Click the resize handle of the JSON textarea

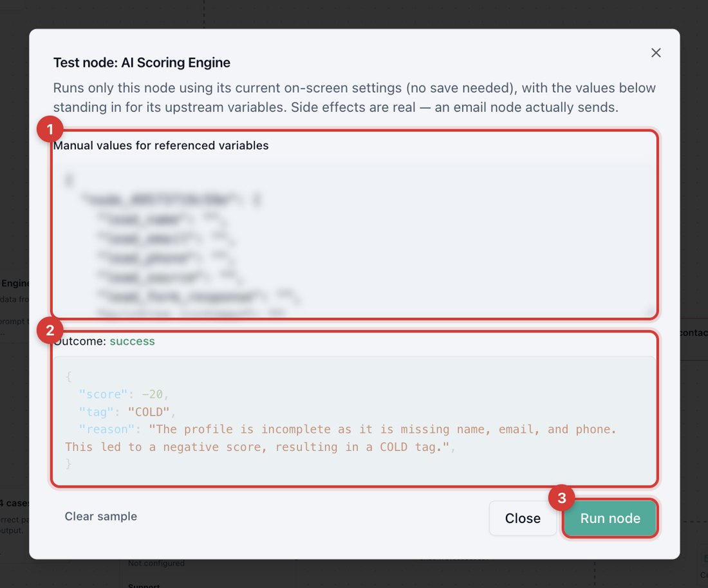(x=651, y=312)
